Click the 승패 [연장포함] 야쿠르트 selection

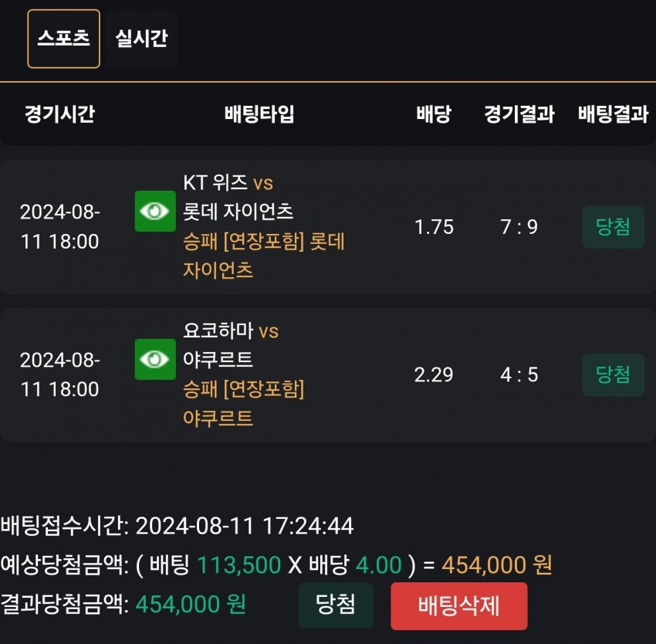(x=243, y=404)
